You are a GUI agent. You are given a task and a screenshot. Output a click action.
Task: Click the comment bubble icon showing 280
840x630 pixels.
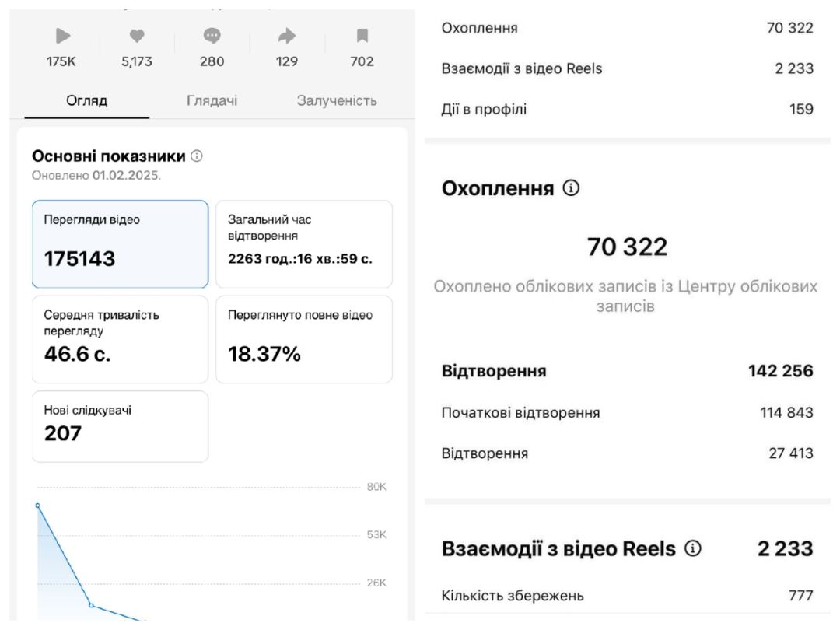click(x=212, y=35)
